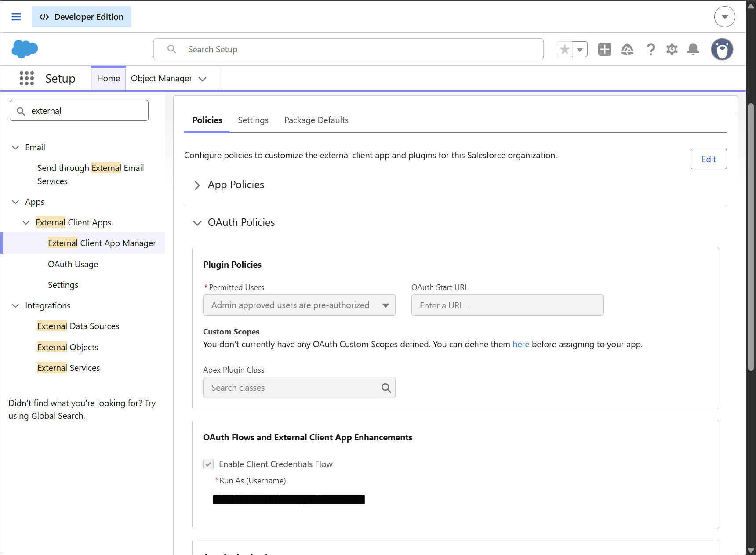Click the Edit button
The height and width of the screenshot is (555, 756).
709,159
